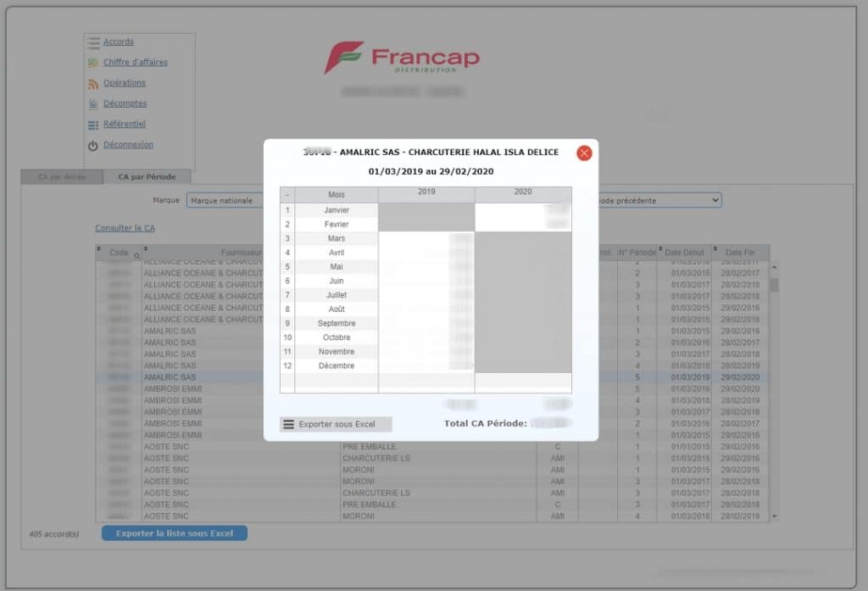Screen dimensions: 868x591
Task: Click the Déconnexion power icon
Action: (x=93, y=145)
